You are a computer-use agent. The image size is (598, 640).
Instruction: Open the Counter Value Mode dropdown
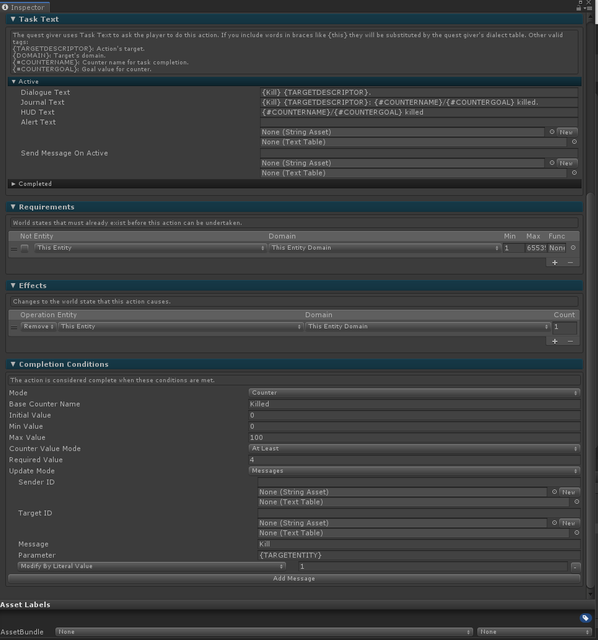[x=414, y=449]
